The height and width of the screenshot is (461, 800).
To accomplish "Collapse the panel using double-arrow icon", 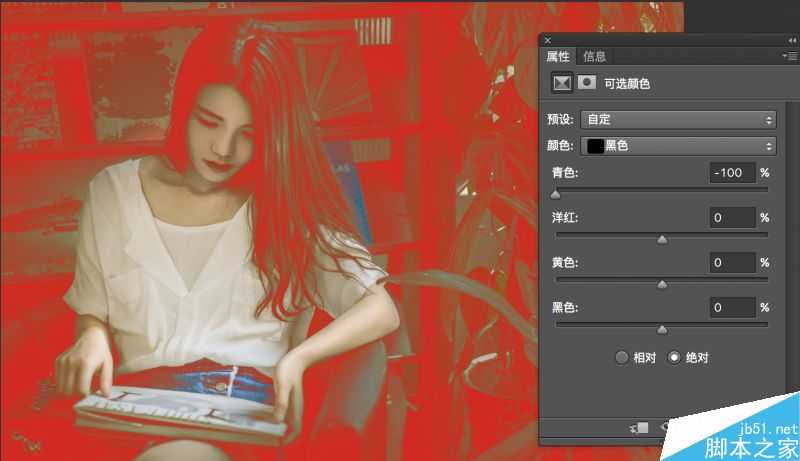I will [792, 39].
